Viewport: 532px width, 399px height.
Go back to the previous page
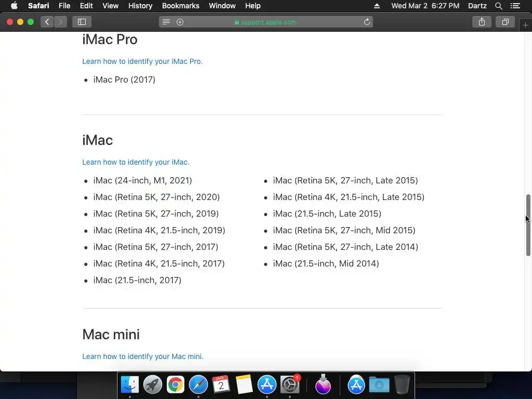(x=47, y=22)
